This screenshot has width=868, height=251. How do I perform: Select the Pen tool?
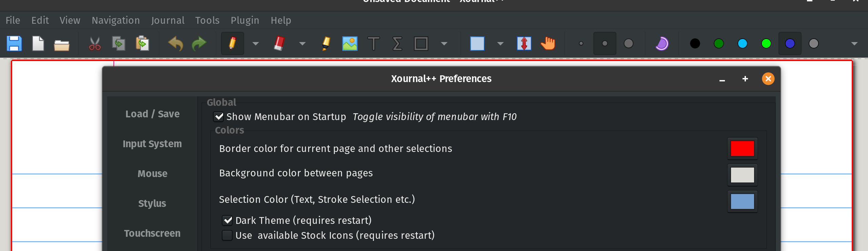coord(232,43)
